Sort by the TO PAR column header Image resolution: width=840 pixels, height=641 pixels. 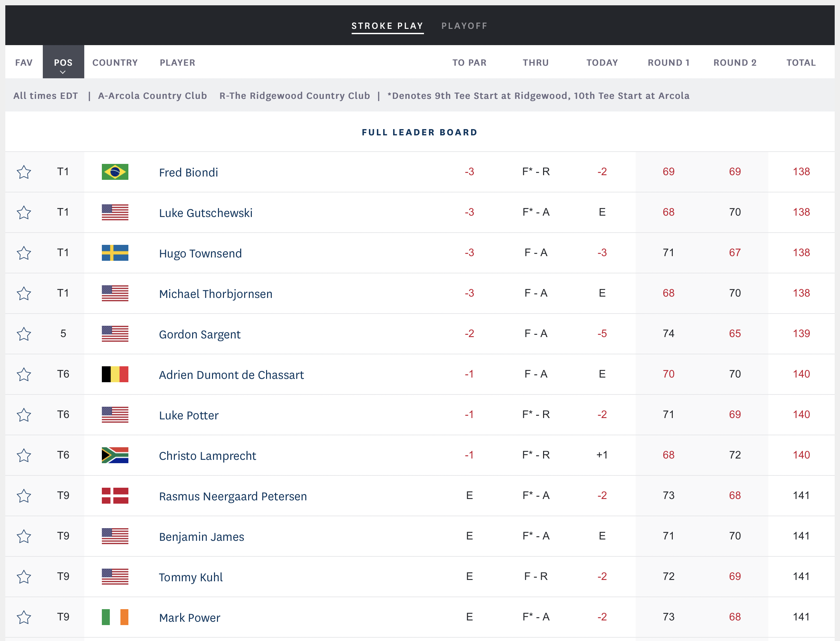tap(469, 63)
